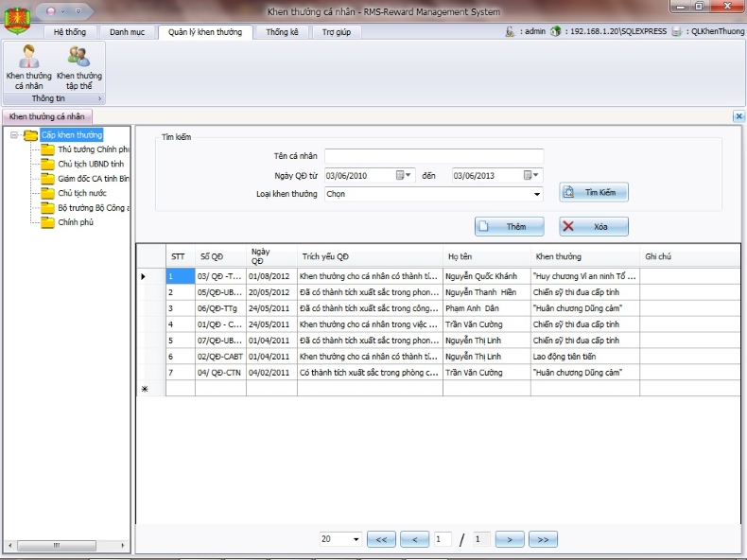This screenshot has height=560, width=747.
Task: Click the Xóa delete button
Action: pyautogui.click(x=593, y=226)
